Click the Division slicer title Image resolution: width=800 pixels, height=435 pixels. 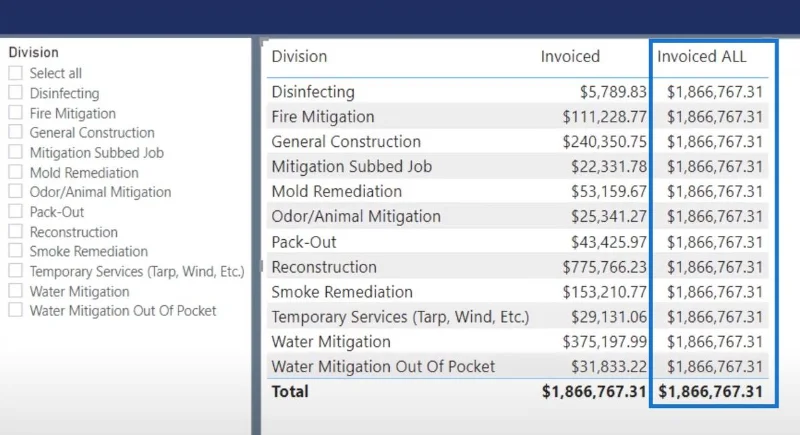tap(34, 53)
